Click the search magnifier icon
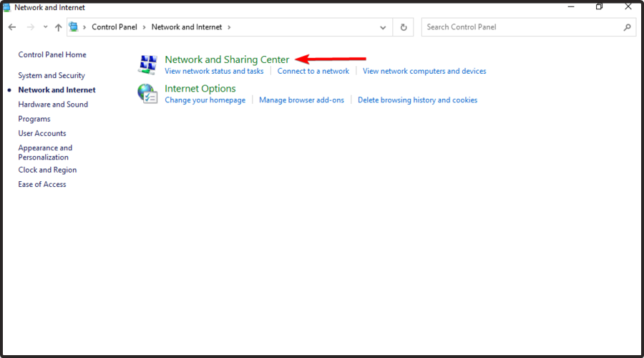The height and width of the screenshot is (358, 644). coord(627,27)
